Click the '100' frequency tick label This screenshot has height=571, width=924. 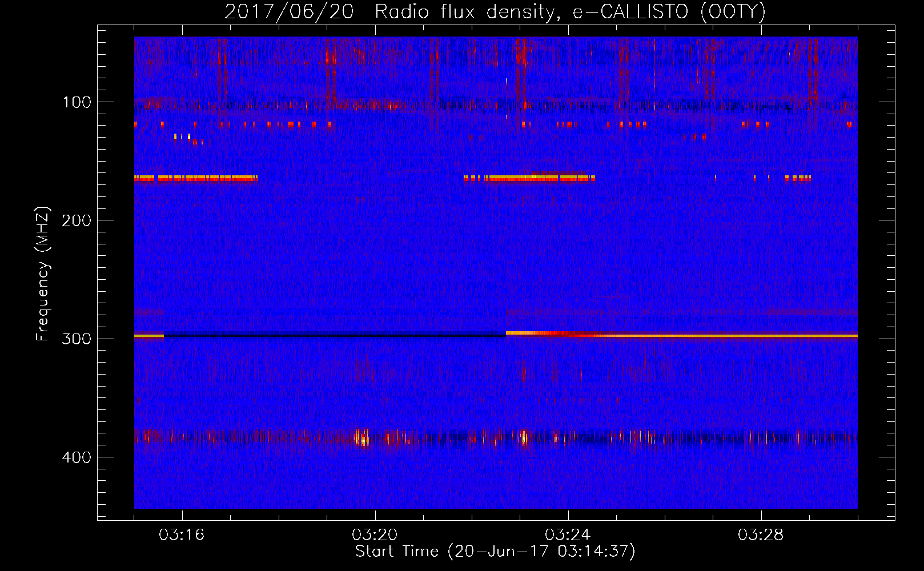coord(77,102)
